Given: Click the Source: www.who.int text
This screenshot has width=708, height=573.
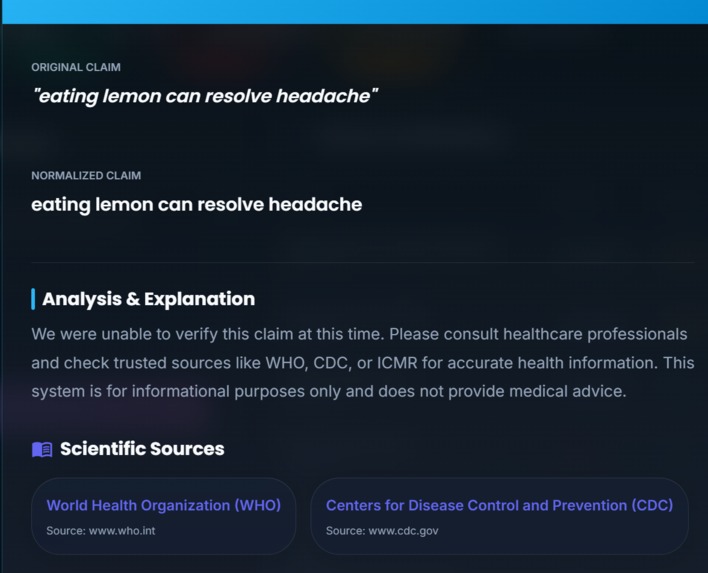Looking at the screenshot, I should [101, 531].
